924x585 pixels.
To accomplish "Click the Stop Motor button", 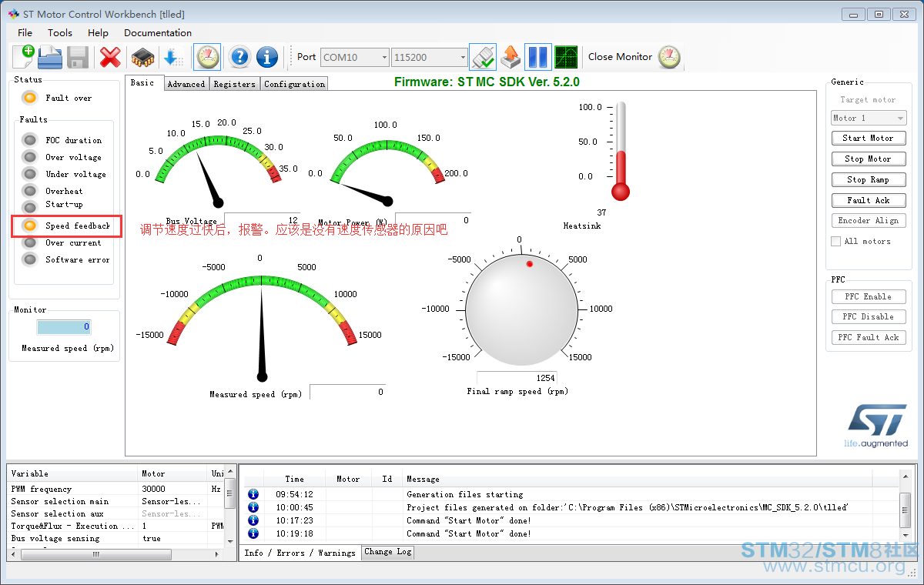I will pos(869,159).
